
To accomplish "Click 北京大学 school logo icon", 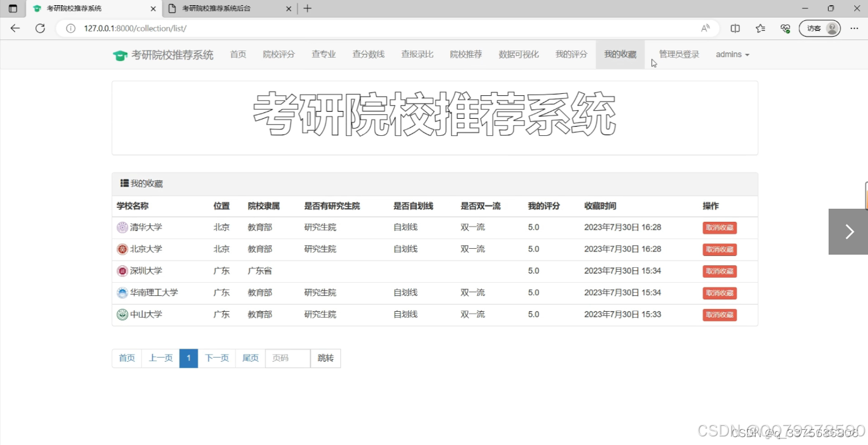I will [x=122, y=249].
